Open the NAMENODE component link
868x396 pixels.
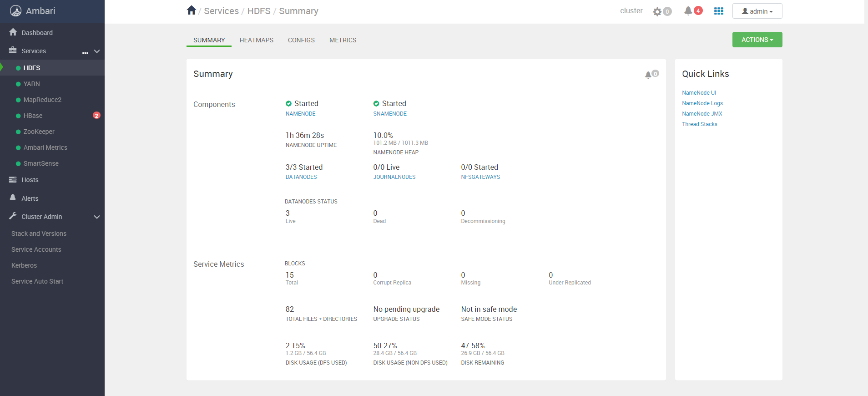click(301, 114)
